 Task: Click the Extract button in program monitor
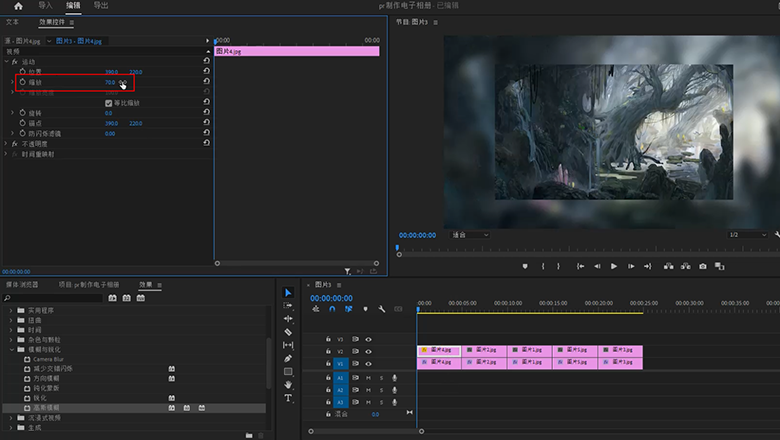(x=685, y=266)
